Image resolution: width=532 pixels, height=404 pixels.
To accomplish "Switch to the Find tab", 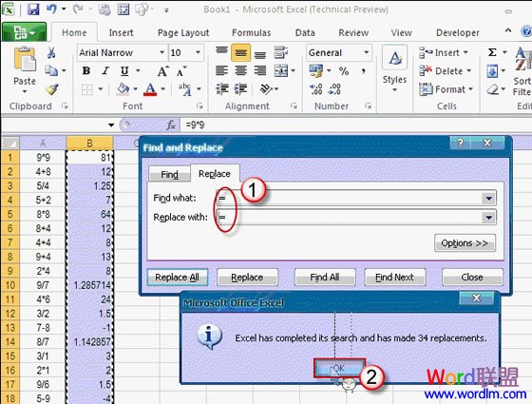I will pos(169,175).
